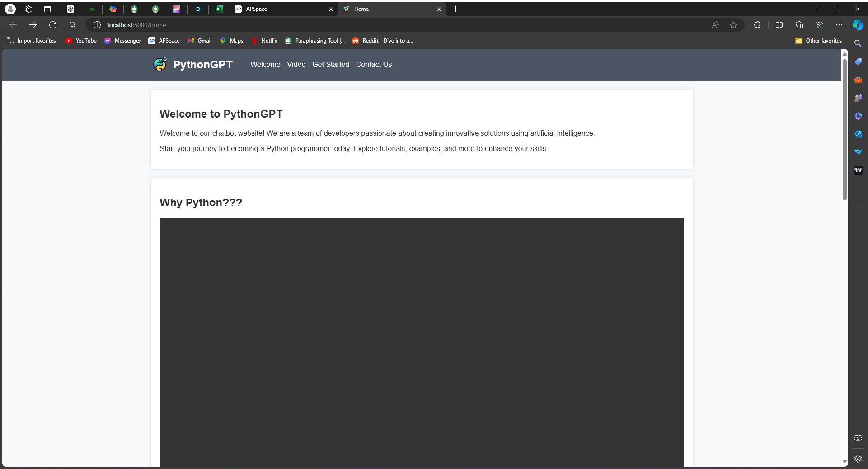868x469 pixels.
Task: Click the Welcome to PythonGPT heading
Action: 221,114
